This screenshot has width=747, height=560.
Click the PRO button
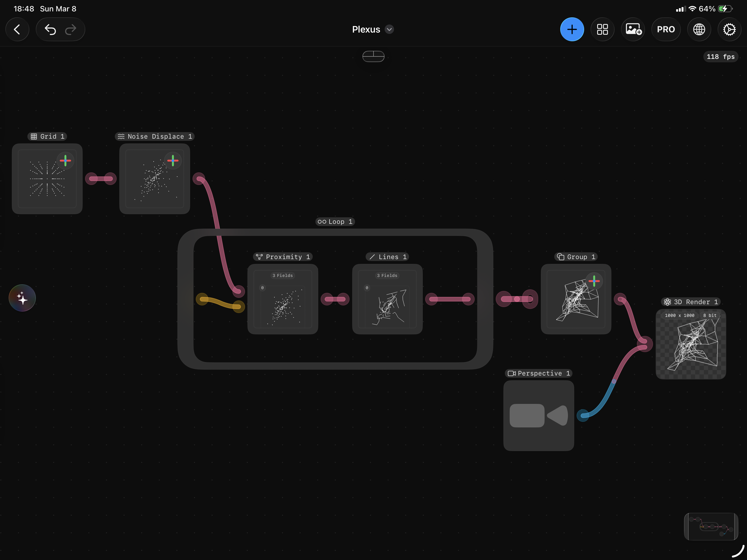[666, 29]
